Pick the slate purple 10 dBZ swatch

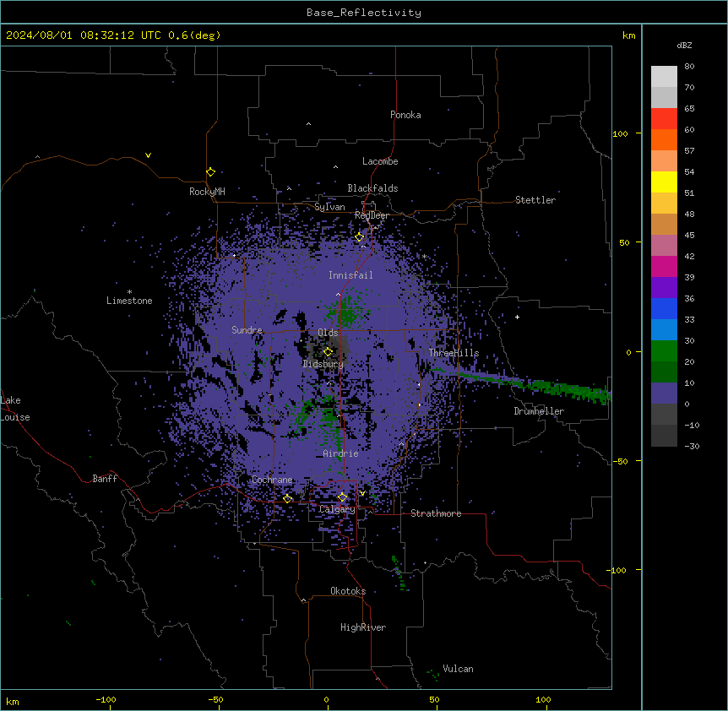(x=664, y=393)
